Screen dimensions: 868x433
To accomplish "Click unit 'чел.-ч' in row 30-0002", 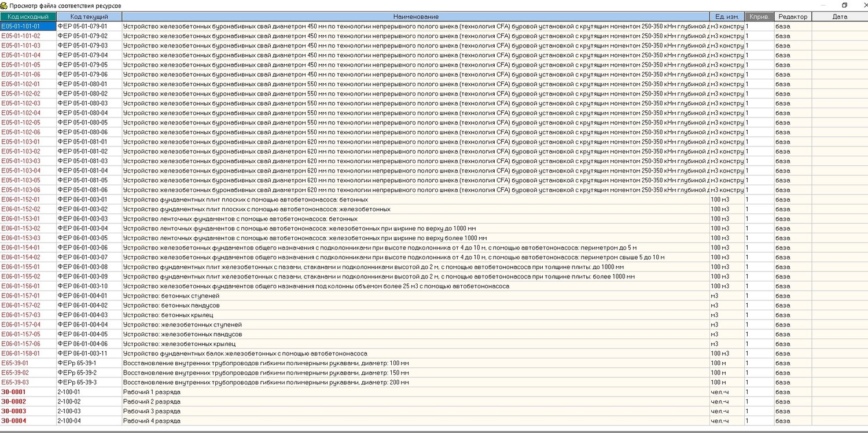I will pos(727,402).
